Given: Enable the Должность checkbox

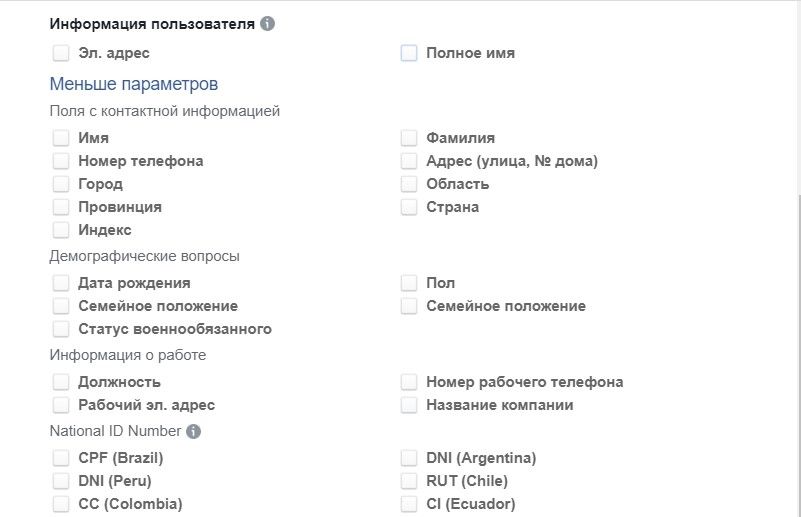Looking at the screenshot, I should click(61, 382).
